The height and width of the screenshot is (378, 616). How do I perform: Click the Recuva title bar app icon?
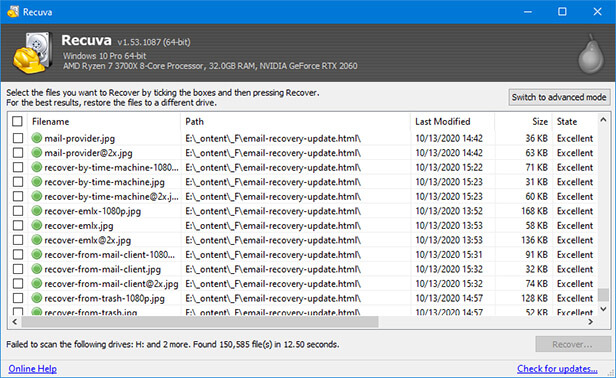pos(13,11)
